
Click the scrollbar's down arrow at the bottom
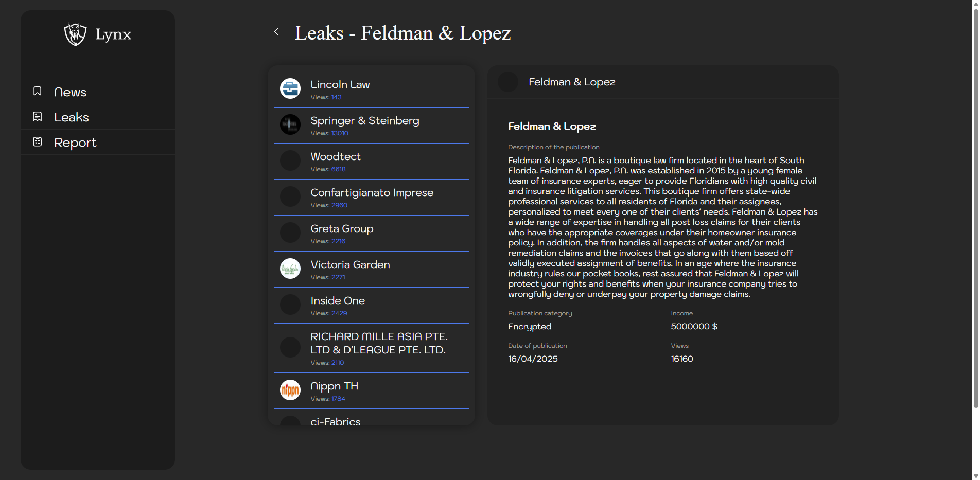975,476
